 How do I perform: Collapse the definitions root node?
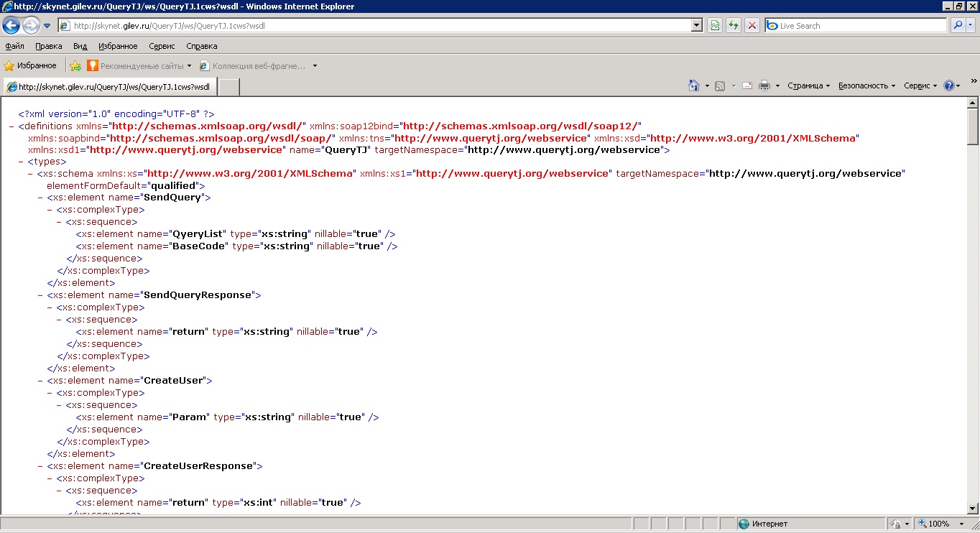(11, 126)
